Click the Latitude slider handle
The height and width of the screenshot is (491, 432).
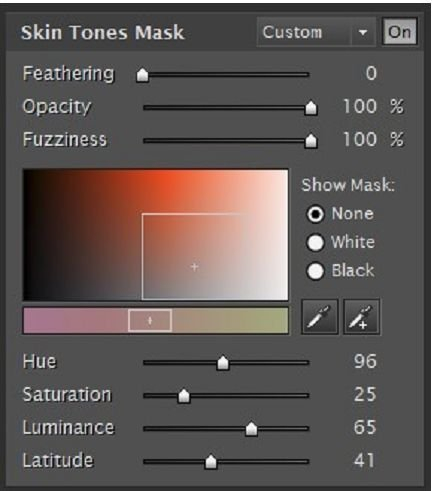211,462
